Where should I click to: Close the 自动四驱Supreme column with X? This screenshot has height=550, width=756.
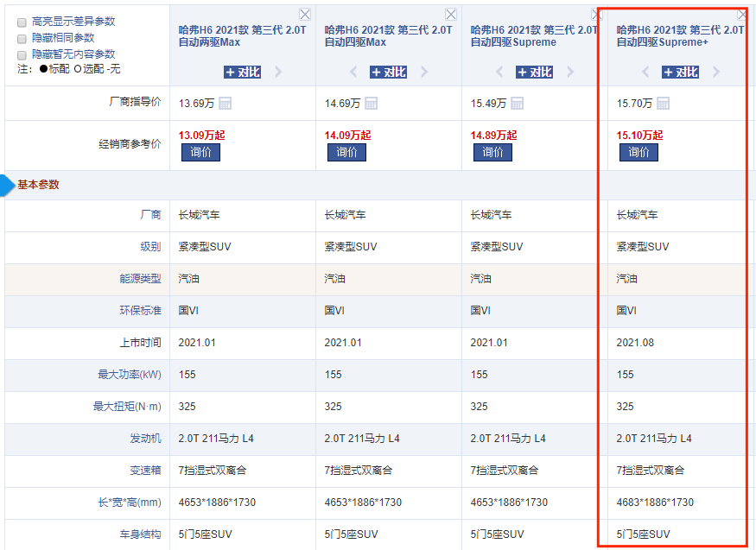click(x=596, y=15)
